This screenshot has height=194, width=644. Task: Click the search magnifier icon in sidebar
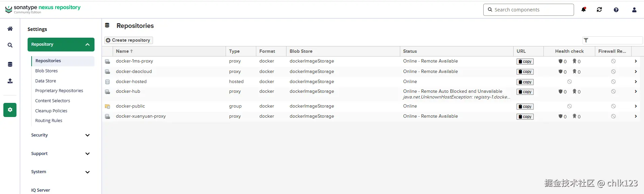10,45
